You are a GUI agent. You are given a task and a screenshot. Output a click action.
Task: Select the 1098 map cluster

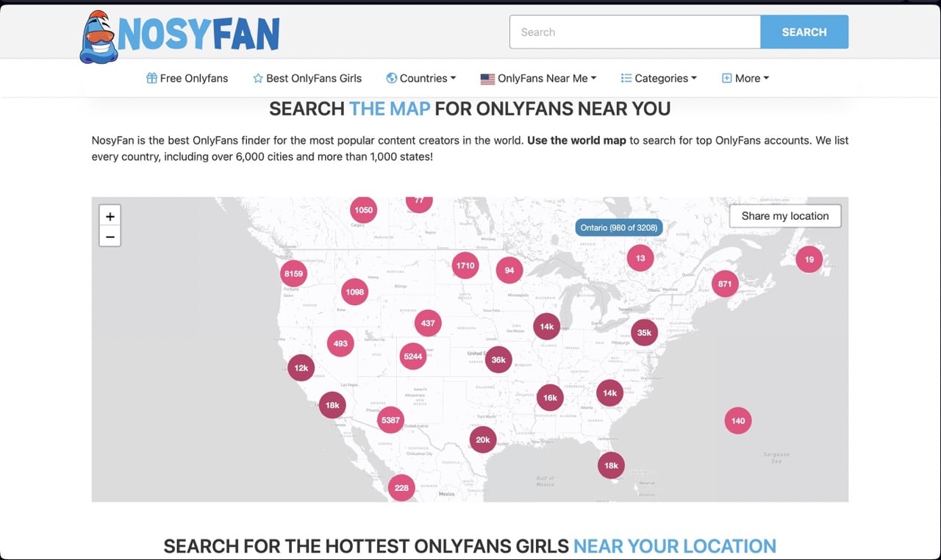(x=354, y=292)
